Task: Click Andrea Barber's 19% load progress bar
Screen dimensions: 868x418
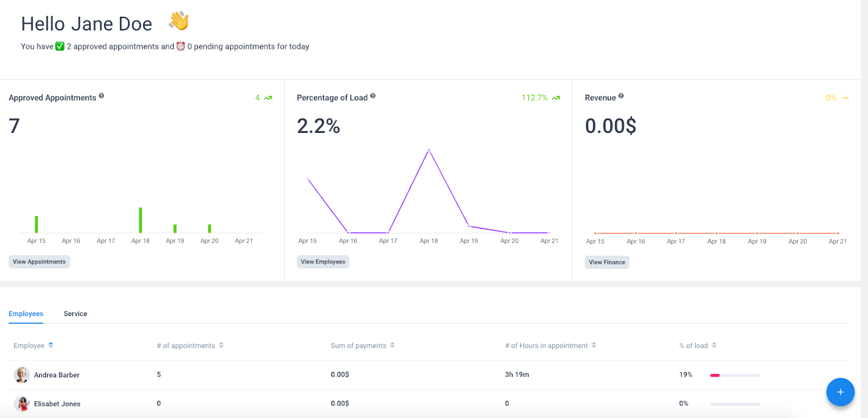Action: pos(735,375)
